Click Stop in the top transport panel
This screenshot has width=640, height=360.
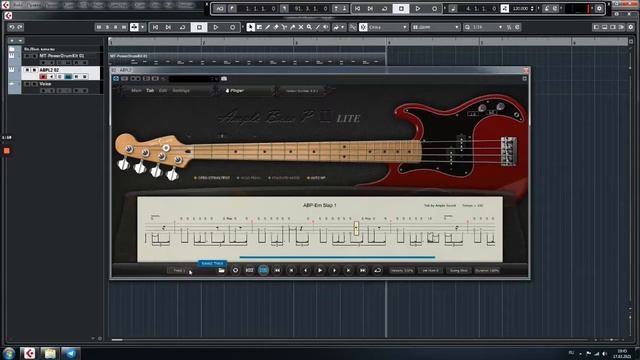401,9
